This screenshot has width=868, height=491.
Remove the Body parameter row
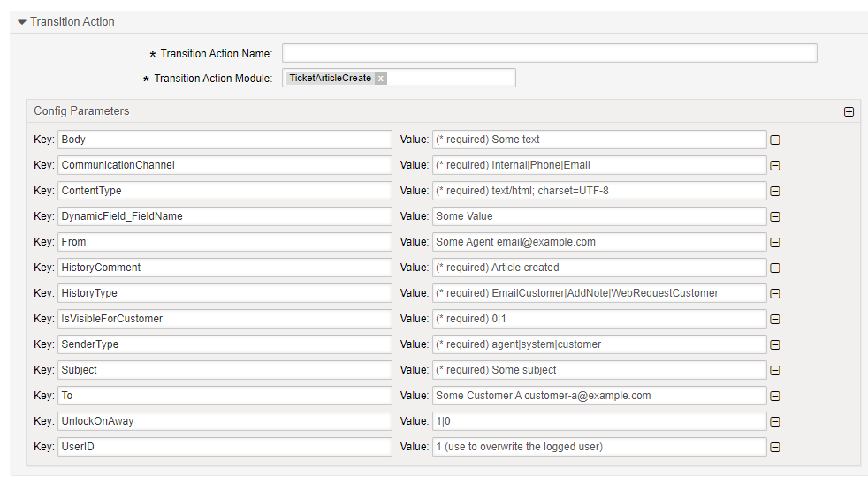pos(775,140)
